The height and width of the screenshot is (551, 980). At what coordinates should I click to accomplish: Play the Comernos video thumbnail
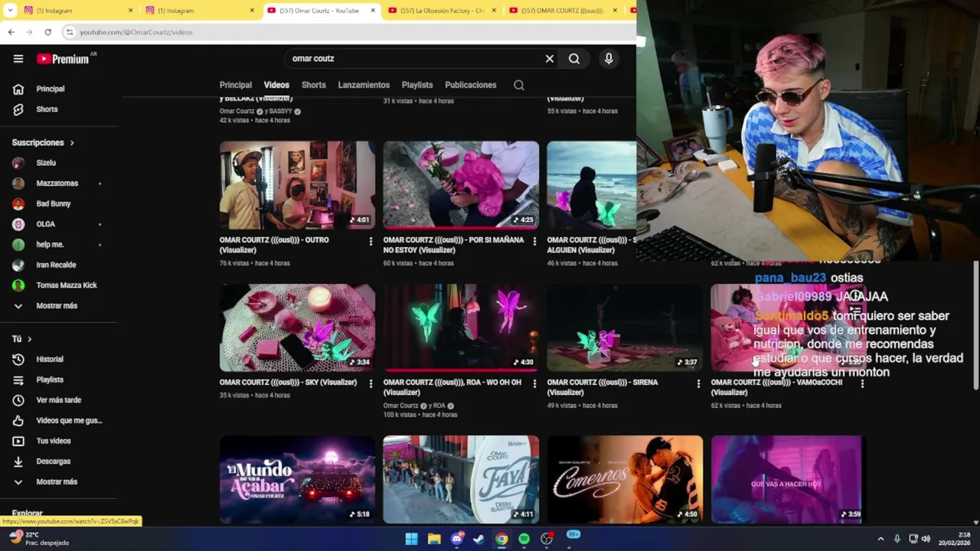625,480
